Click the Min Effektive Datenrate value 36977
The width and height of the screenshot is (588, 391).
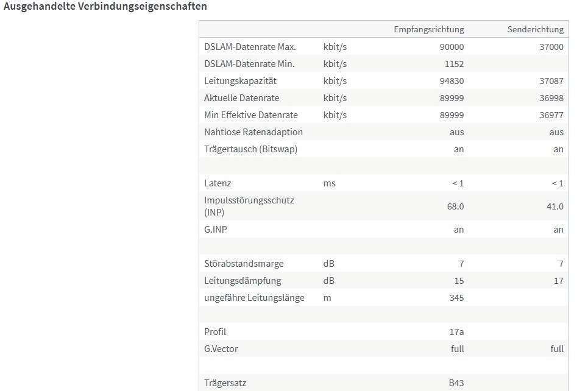(x=551, y=115)
